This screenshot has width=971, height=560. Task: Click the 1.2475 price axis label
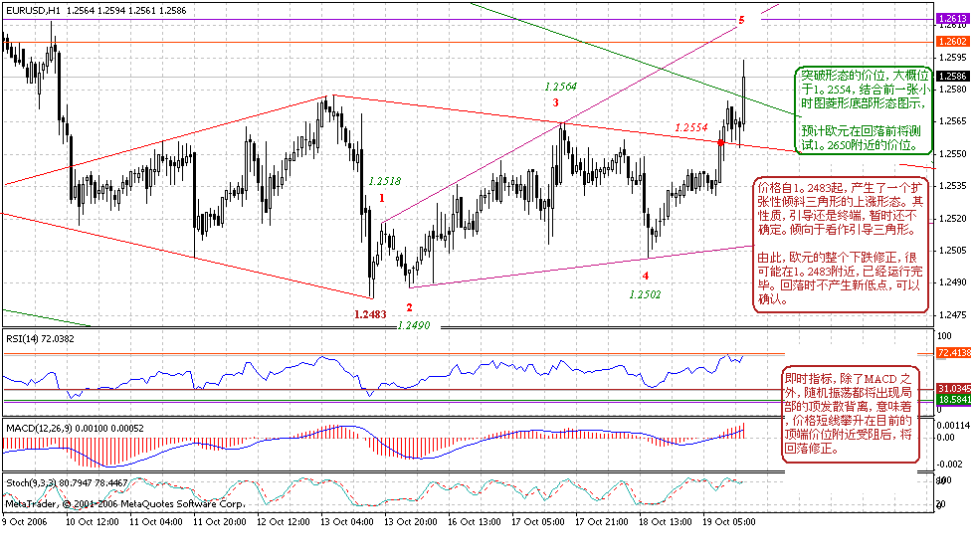pos(953,314)
